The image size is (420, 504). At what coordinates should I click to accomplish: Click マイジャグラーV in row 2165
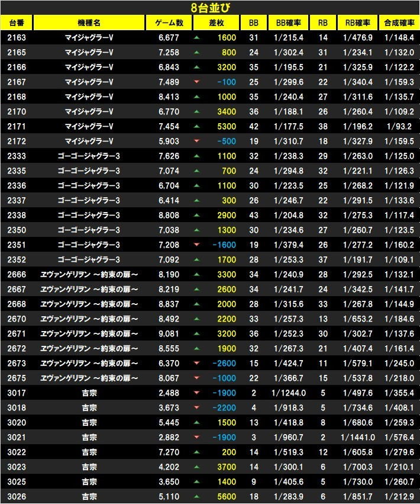pyautogui.click(x=89, y=52)
